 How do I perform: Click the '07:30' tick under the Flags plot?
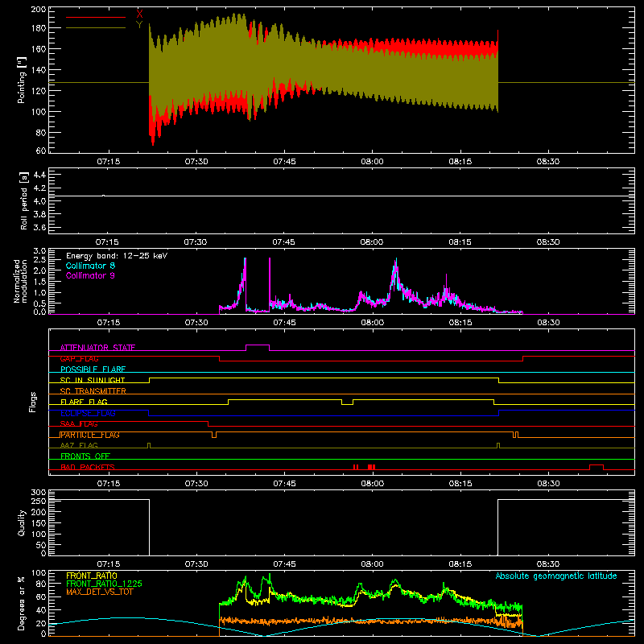tap(196, 484)
